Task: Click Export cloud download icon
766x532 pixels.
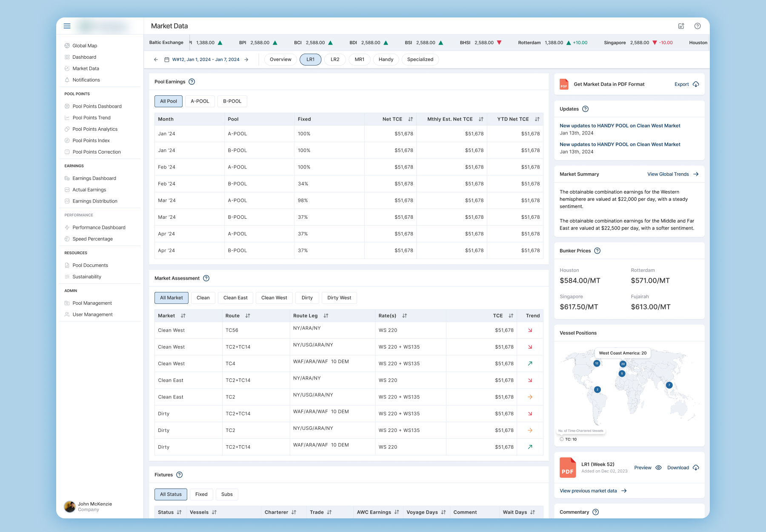Action: tap(696, 84)
